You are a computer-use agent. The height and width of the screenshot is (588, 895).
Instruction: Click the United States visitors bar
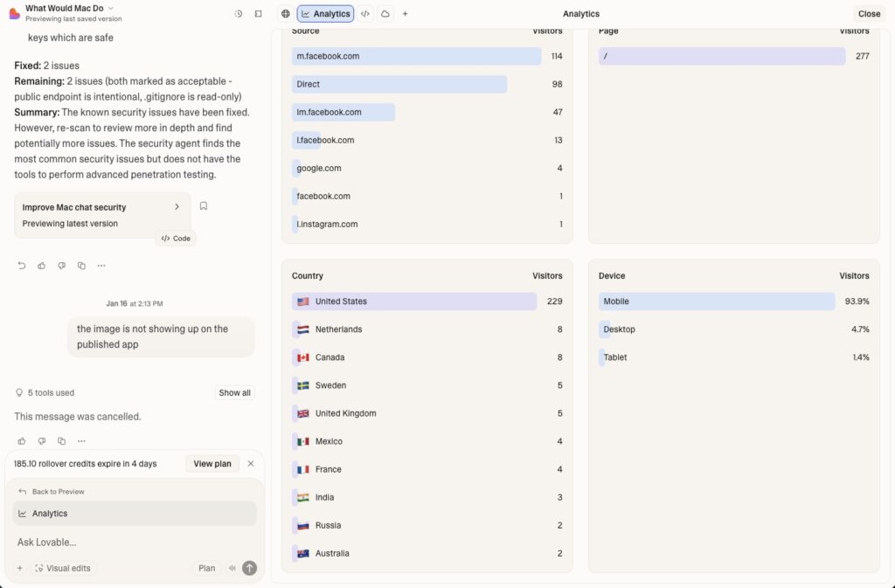pyautogui.click(x=414, y=301)
